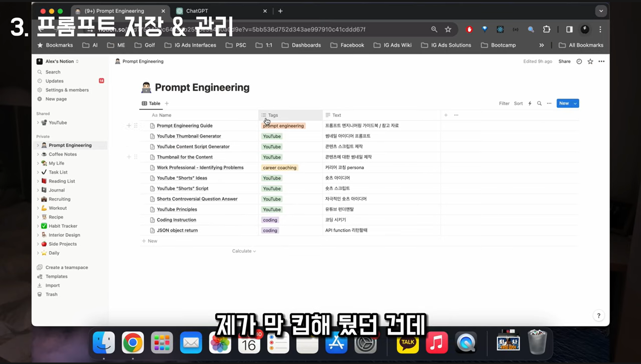Viewport: 641px width, 364px height.
Task: Click the Prompt Engineering page emoji icon
Action: click(146, 87)
